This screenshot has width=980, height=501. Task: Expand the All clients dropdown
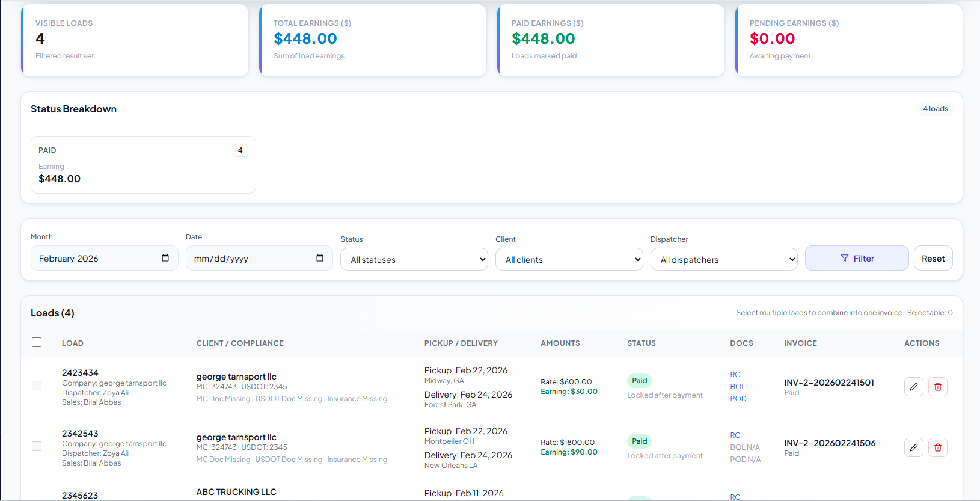coord(569,260)
